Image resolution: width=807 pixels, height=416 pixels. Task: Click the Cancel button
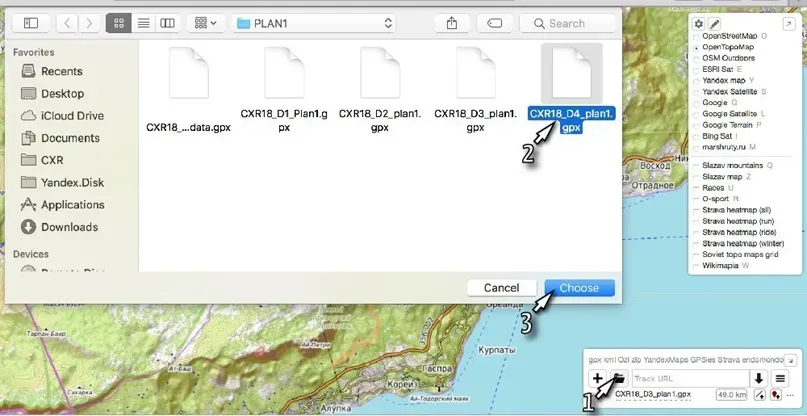[x=501, y=288]
